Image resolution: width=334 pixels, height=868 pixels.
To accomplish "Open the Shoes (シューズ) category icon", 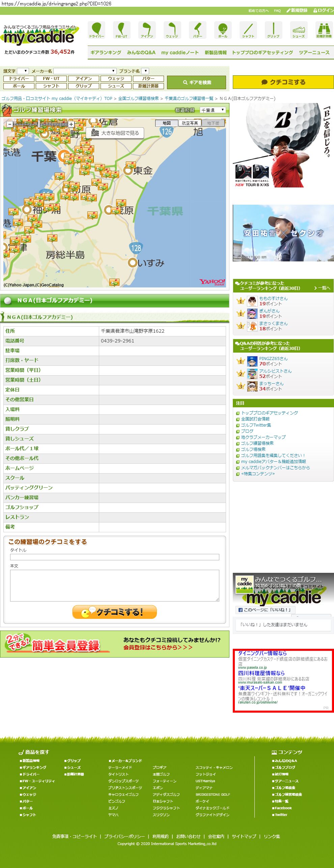I will [x=299, y=30].
